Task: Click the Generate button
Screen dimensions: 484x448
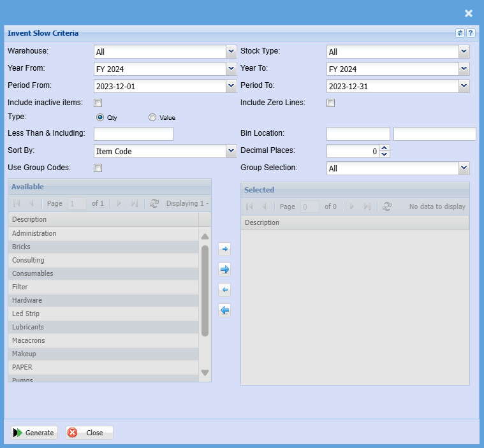Action: 34,433
